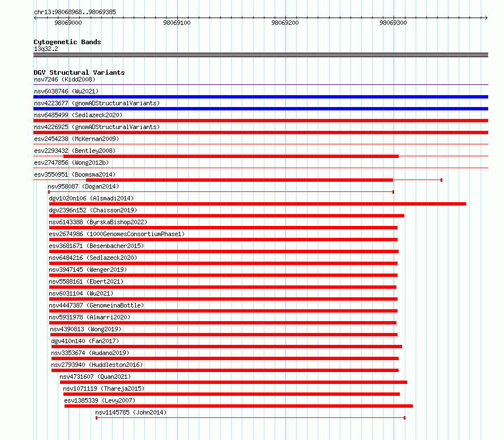The width and height of the screenshot is (504, 440).
Task: Click the thin red line under nsv1145785 (John2014)
Action: pyautogui.click(x=251, y=418)
